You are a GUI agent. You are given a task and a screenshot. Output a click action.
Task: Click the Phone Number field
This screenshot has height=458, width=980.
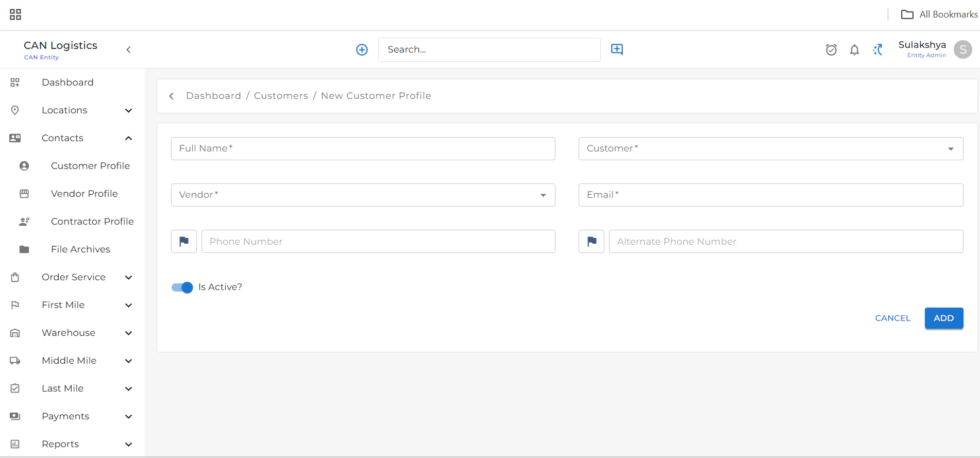coord(378,241)
